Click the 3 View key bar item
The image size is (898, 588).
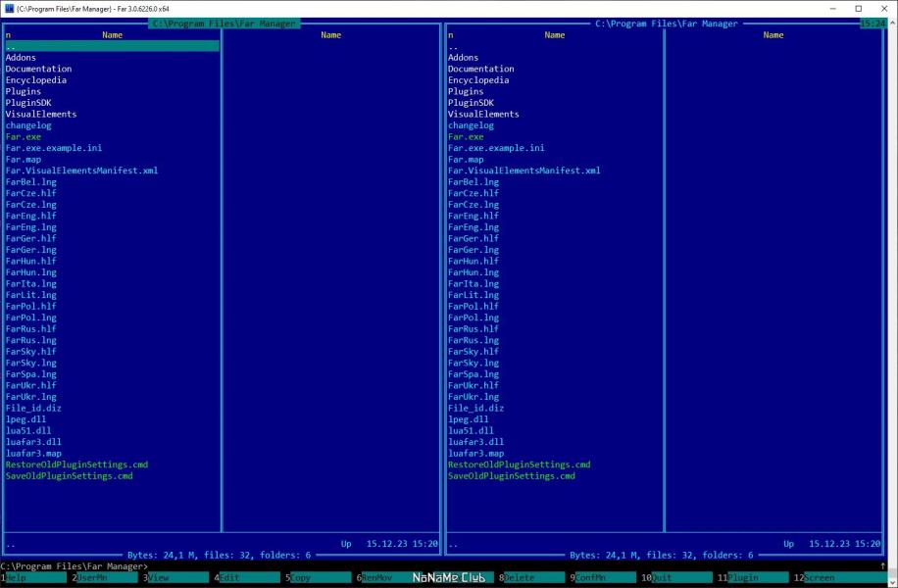tap(175, 577)
